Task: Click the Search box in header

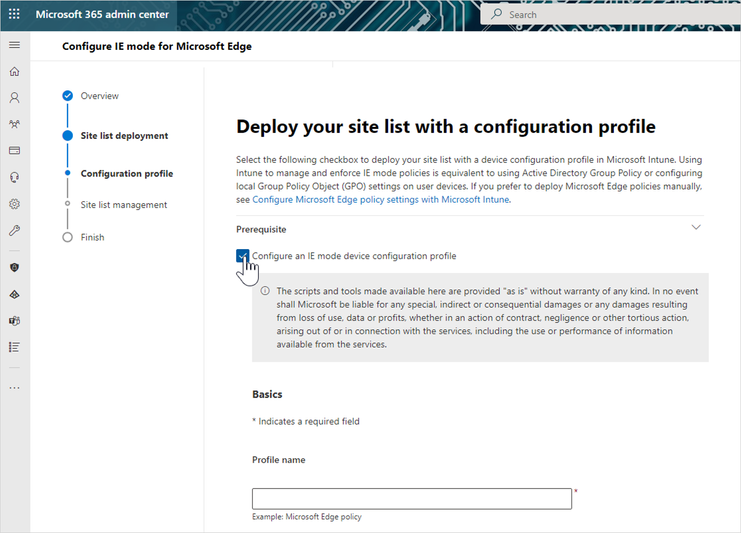Action: [610, 15]
